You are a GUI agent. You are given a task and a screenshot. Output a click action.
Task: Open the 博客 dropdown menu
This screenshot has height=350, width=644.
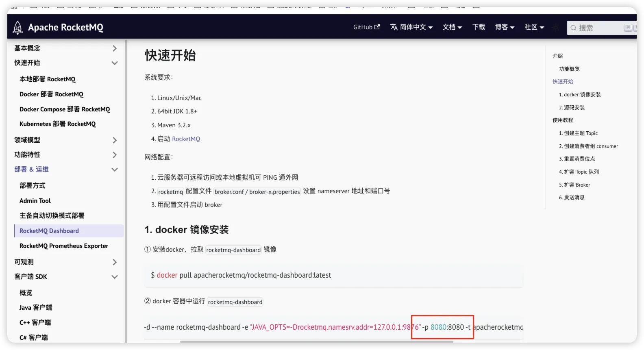[505, 27]
